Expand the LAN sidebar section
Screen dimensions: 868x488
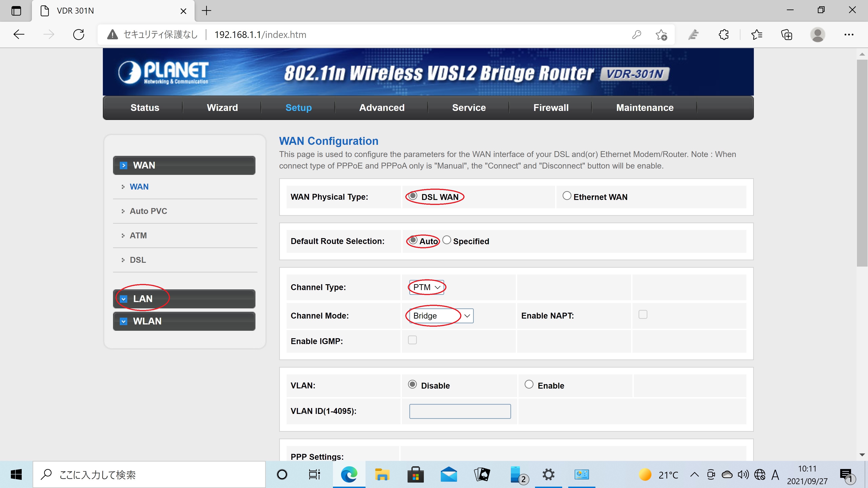click(184, 299)
